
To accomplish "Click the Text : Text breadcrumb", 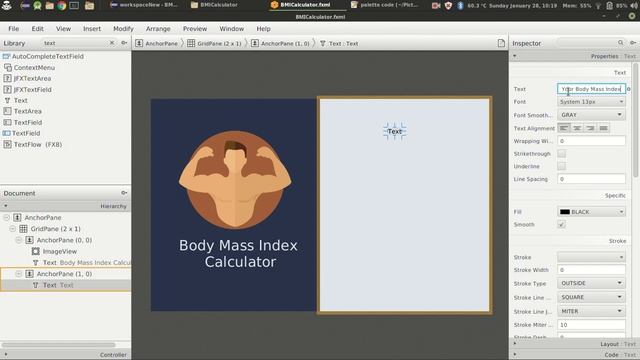I will 339,43.
